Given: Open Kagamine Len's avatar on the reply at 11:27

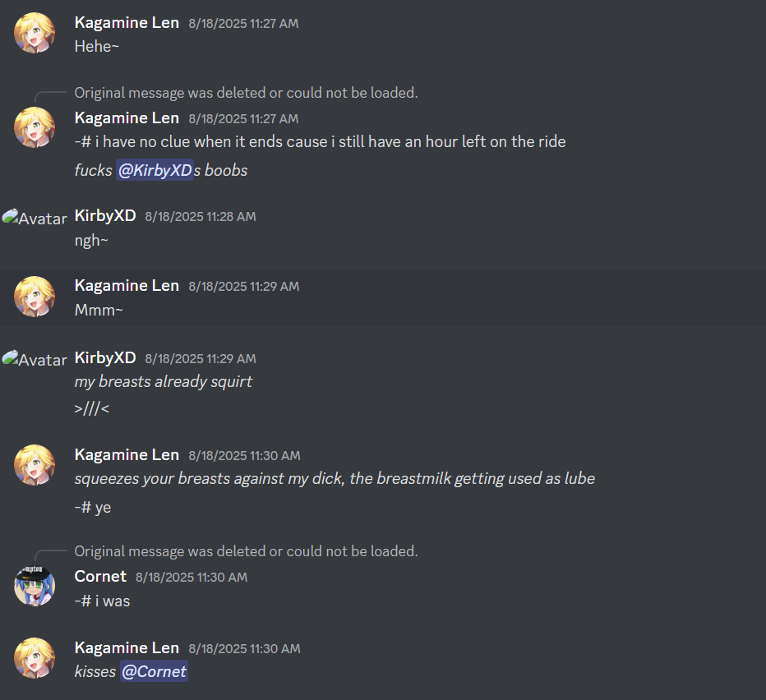Looking at the screenshot, I should (x=35, y=127).
